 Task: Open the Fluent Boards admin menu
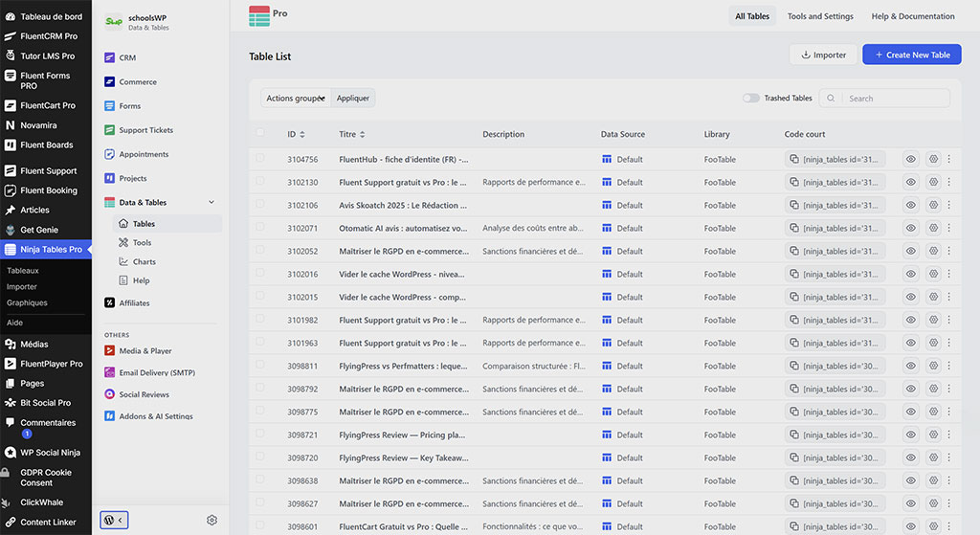pos(46,145)
